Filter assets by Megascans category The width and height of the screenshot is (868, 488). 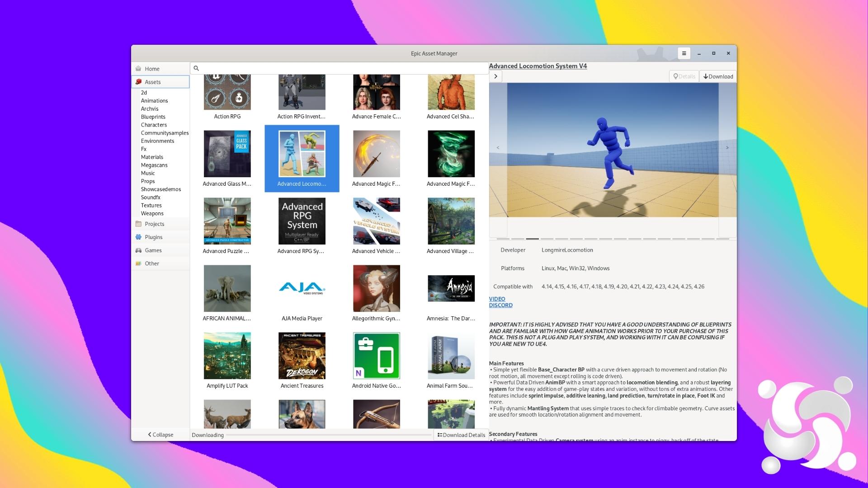click(x=154, y=165)
